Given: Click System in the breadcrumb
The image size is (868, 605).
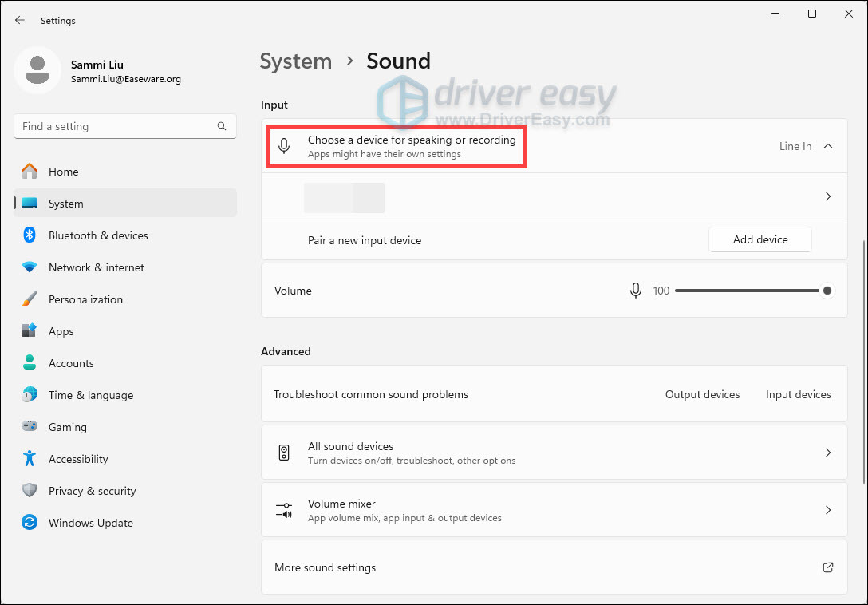Looking at the screenshot, I should [296, 61].
